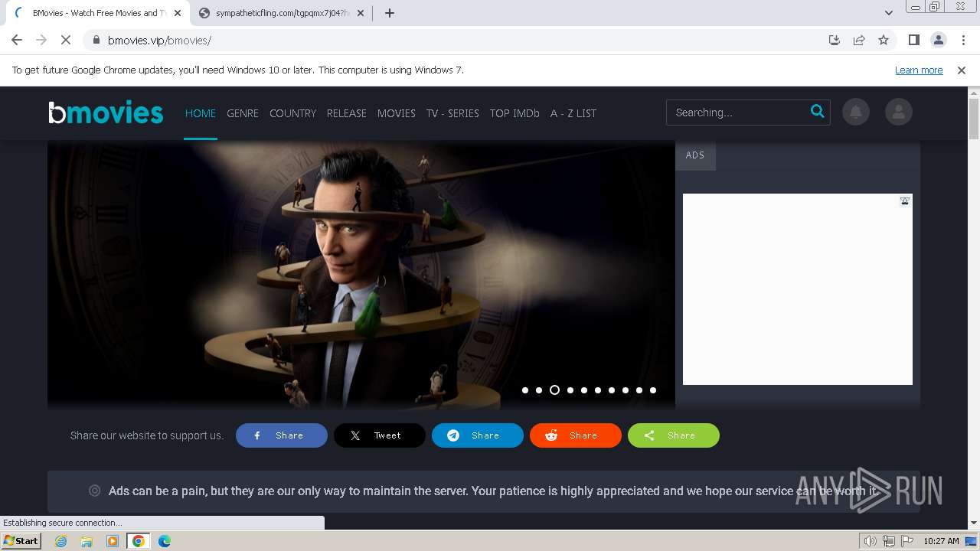Go back using browser back arrow

coord(17,40)
